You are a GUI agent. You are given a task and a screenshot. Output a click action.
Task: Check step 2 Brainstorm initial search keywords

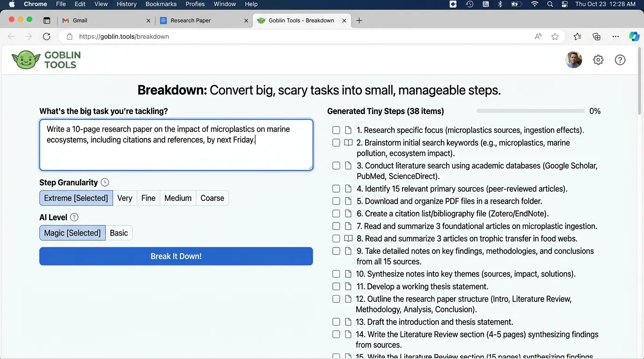coord(336,143)
